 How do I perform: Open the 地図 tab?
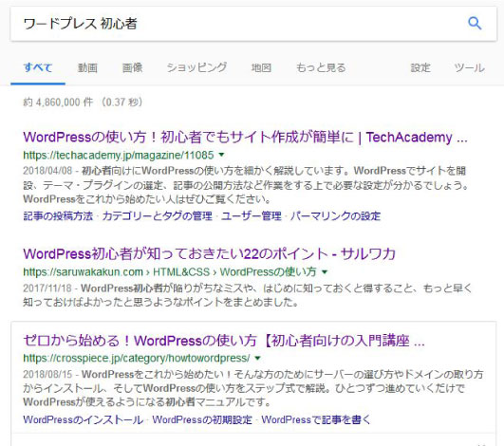[261, 67]
